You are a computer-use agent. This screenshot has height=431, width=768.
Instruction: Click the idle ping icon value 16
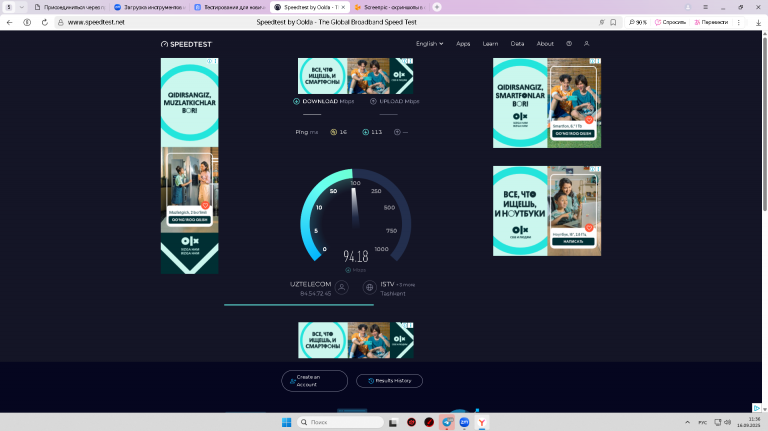pos(338,132)
